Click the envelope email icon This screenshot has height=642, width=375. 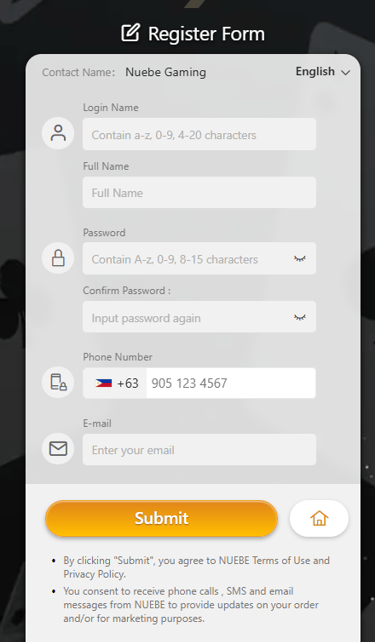click(x=58, y=449)
